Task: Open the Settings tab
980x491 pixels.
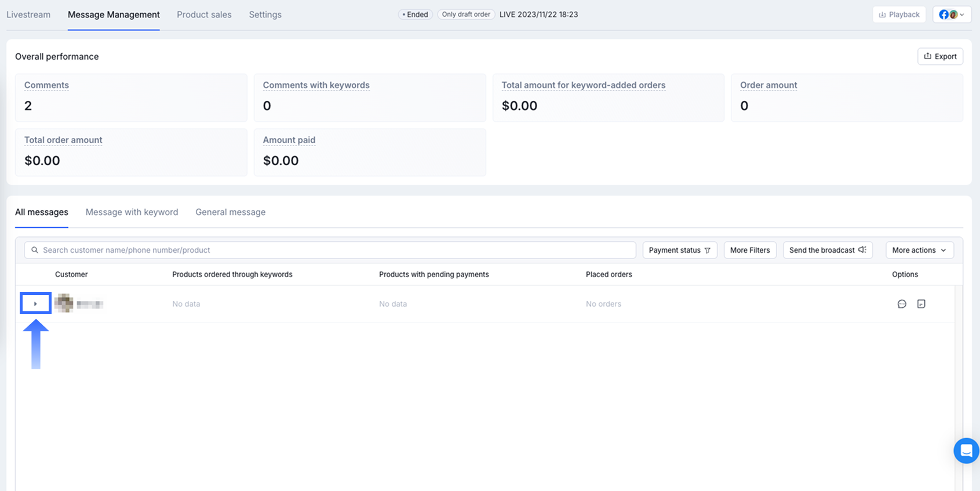Action: click(x=265, y=14)
